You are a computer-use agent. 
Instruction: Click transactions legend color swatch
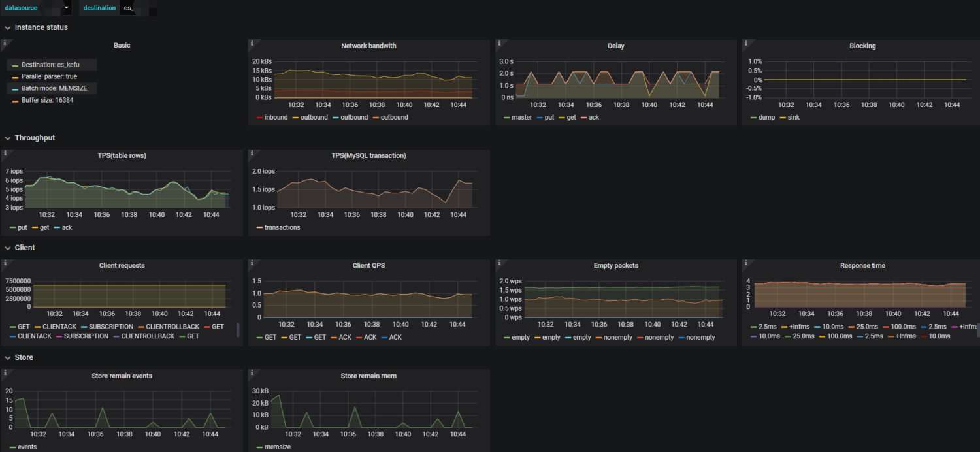(x=260, y=228)
